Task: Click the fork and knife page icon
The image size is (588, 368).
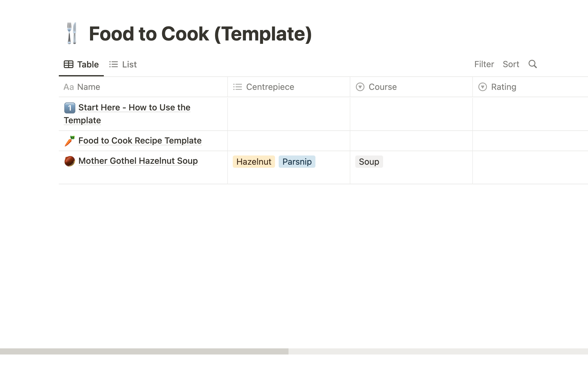Action: point(72,33)
